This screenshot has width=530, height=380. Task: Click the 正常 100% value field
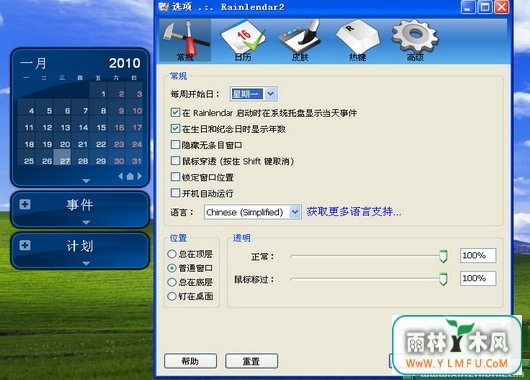[478, 255]
